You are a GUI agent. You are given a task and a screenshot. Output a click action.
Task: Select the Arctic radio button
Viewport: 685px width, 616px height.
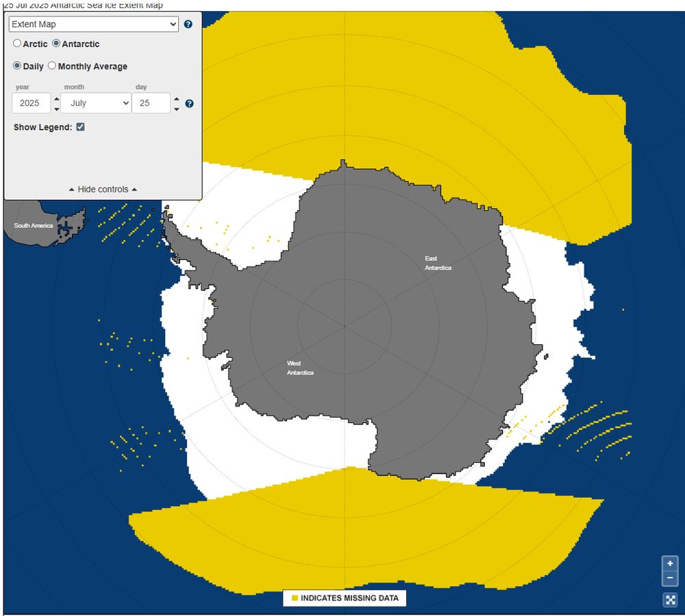coord(16,43)
